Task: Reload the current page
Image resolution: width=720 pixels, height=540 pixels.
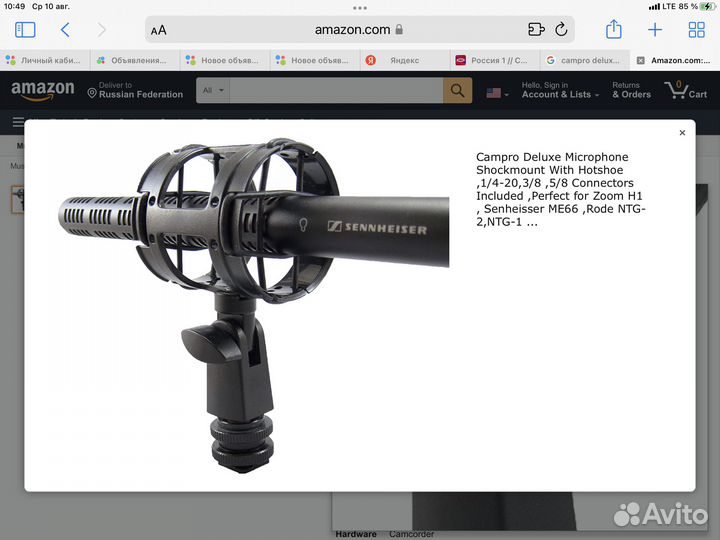Action: pyautogui.click(x=561, y=30)
